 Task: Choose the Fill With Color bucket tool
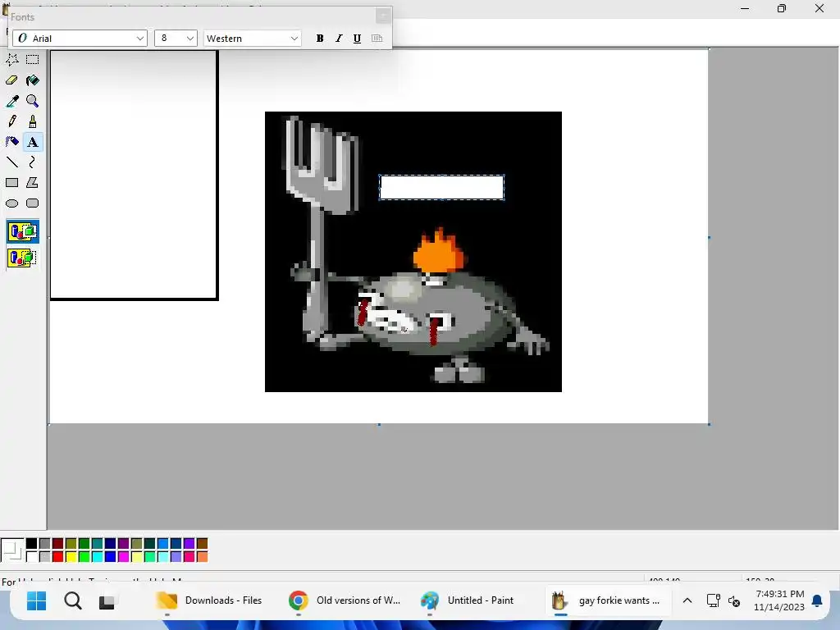33,80
